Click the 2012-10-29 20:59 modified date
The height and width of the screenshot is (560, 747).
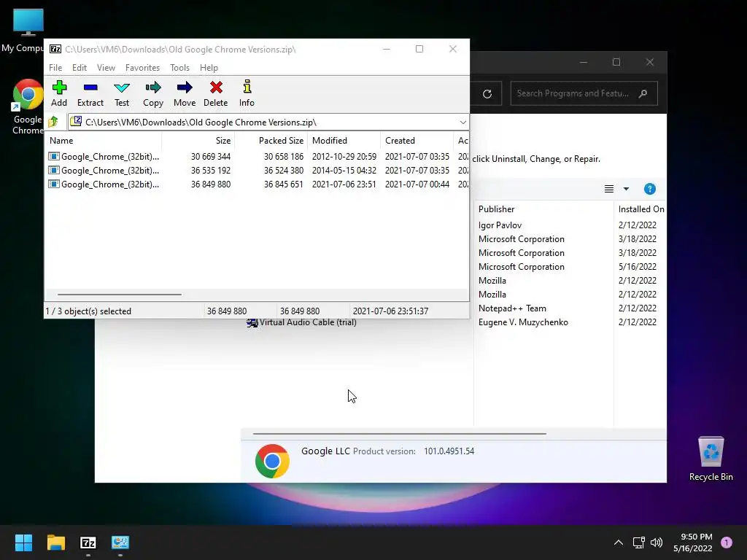[x=344, y=157]
